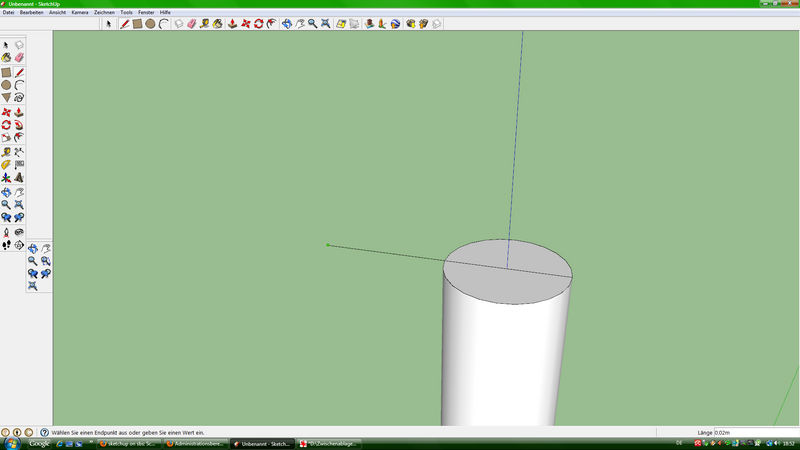Open the Kamera menu
The image size is (800, 450).
(80, 12)
